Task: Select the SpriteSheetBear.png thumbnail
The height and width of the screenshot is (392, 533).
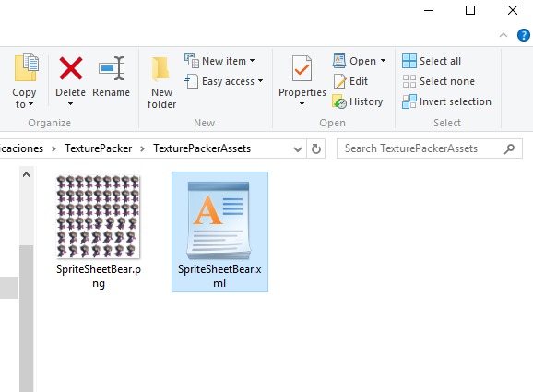Action: [98, 216]
